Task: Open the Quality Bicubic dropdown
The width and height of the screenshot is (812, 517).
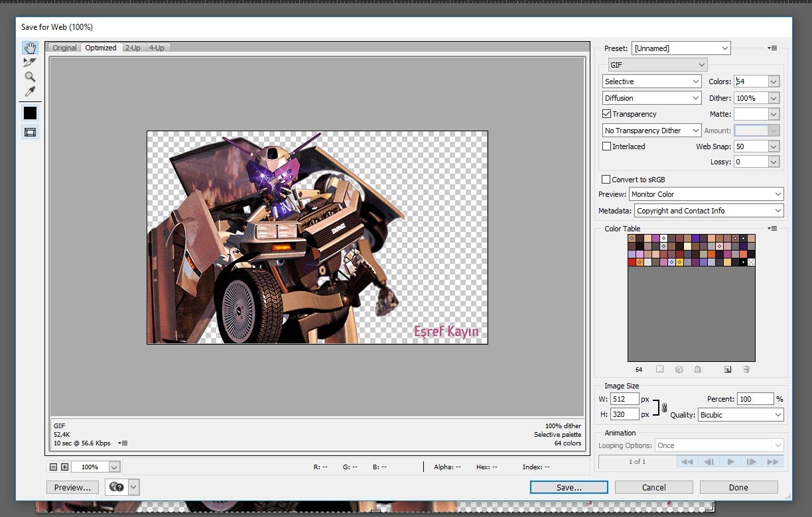Action: point(740,415)
